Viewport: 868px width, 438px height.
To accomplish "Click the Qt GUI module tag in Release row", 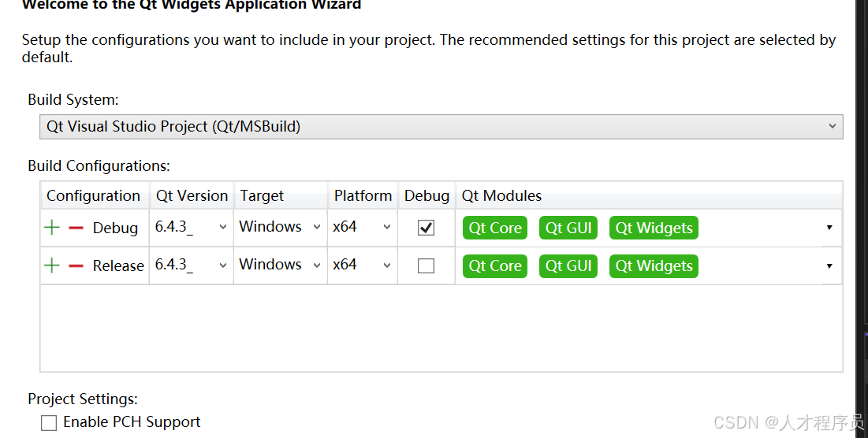I will tap(568, 265).
